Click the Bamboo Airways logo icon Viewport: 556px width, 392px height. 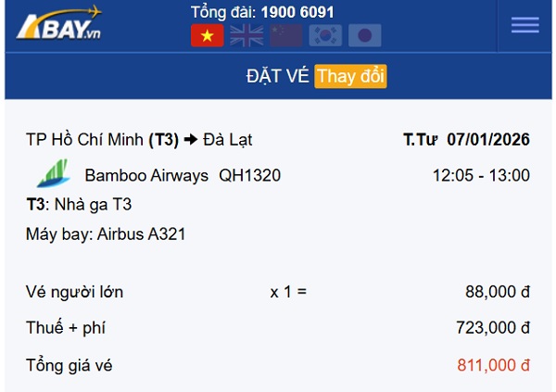(52, 175)
